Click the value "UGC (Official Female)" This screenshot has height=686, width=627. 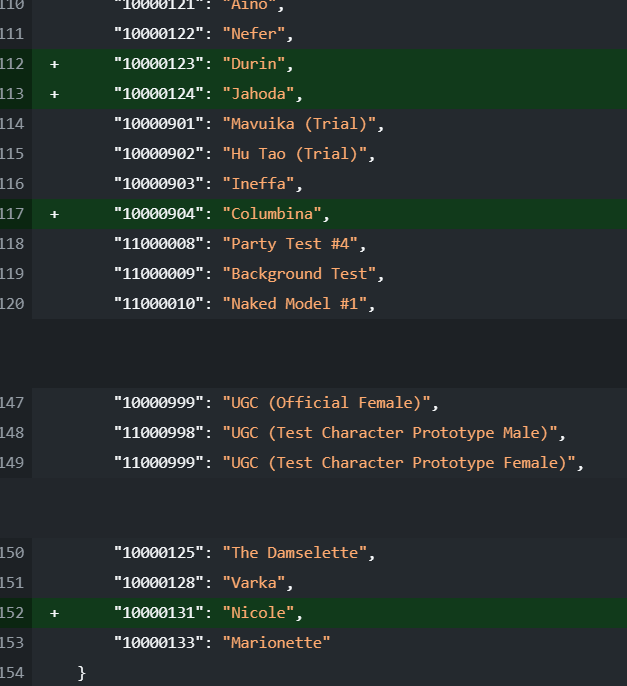(x=326, y=403)
